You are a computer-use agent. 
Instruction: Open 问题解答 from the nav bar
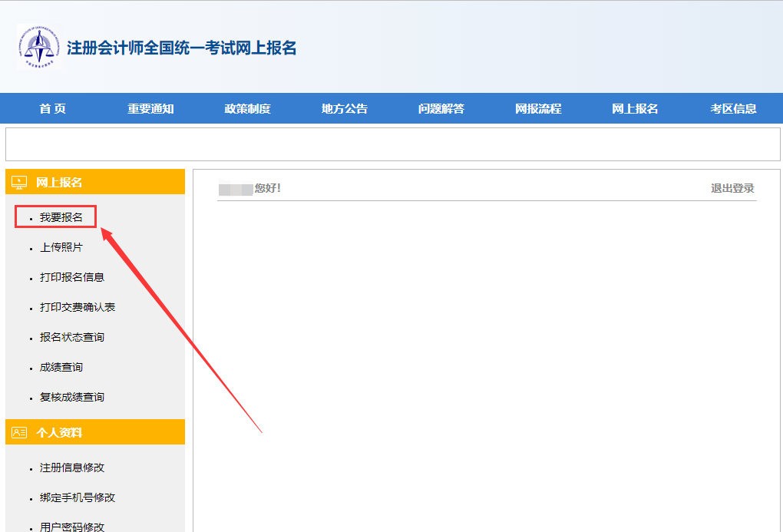click(x=441, y=108)
